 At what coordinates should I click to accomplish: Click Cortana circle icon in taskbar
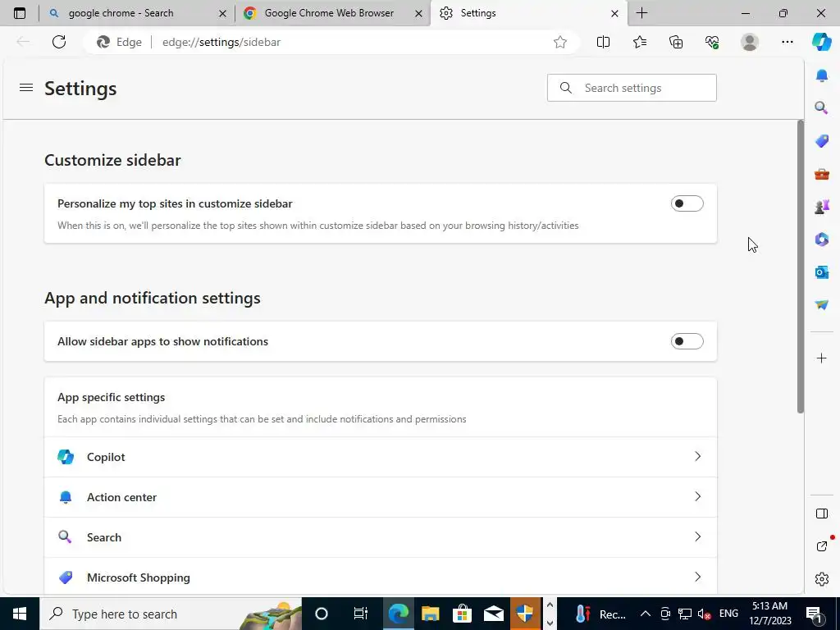(322, 614)
